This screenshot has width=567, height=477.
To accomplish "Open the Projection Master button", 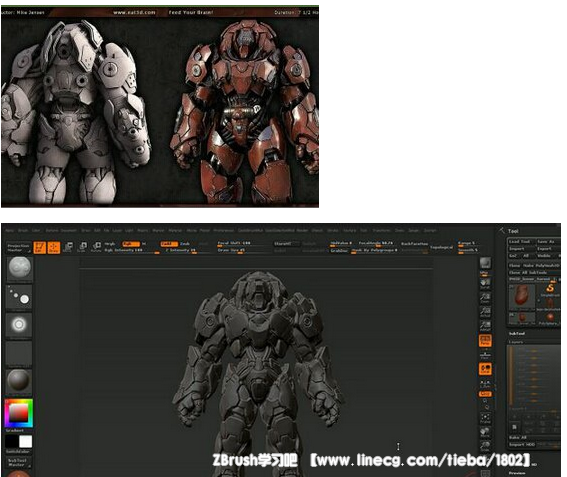I will click(x=18, y=248).
